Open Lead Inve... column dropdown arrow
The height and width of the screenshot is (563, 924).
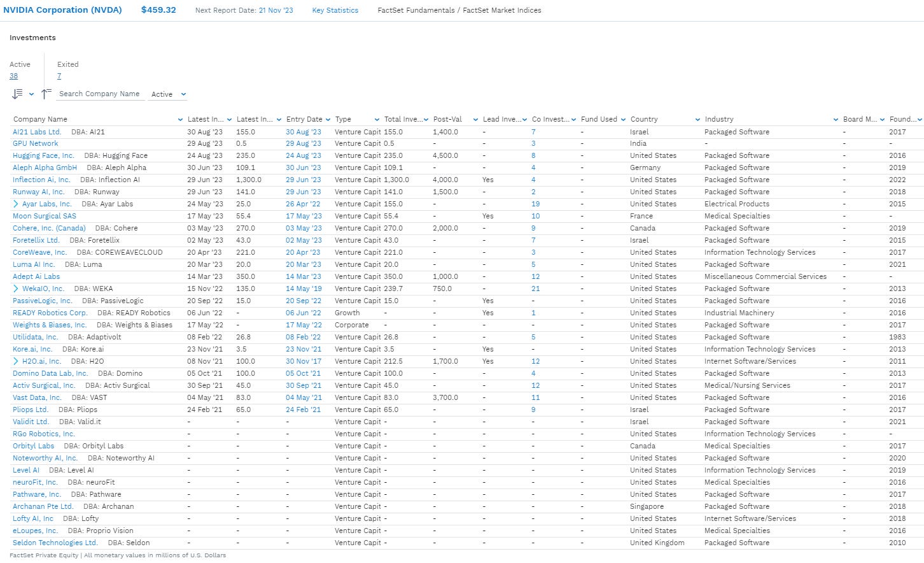click(524, 120)
